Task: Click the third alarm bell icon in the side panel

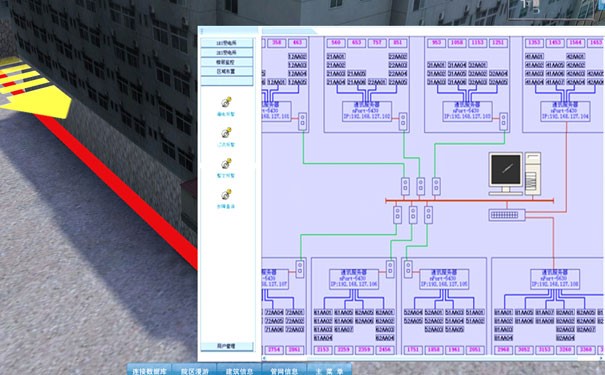Action: [x=226, y=164]
